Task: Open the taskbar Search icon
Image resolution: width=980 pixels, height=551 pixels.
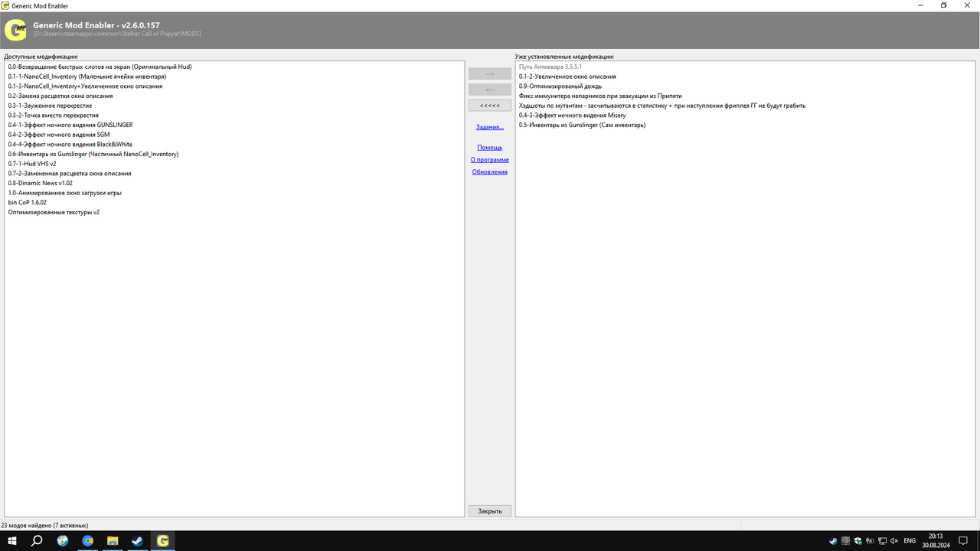Action: tap(37, 540)
